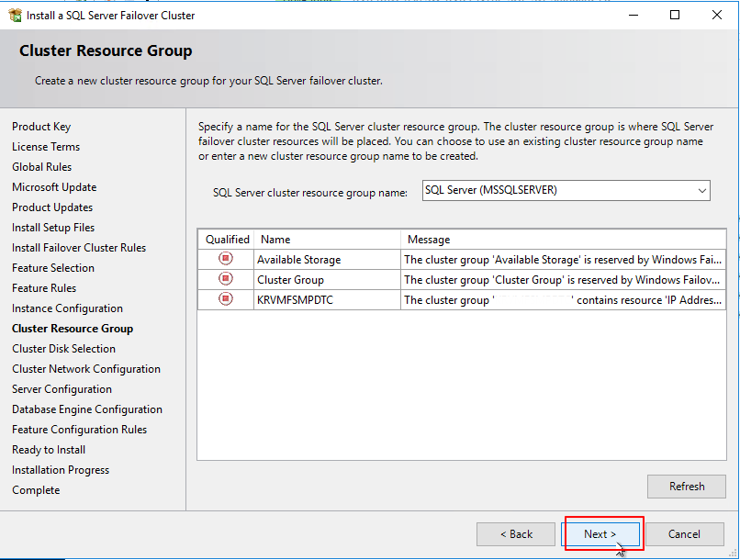Click the red stop icon for KRVMFSMPDTC
This screenshot has height=560, width=740.
226,299
